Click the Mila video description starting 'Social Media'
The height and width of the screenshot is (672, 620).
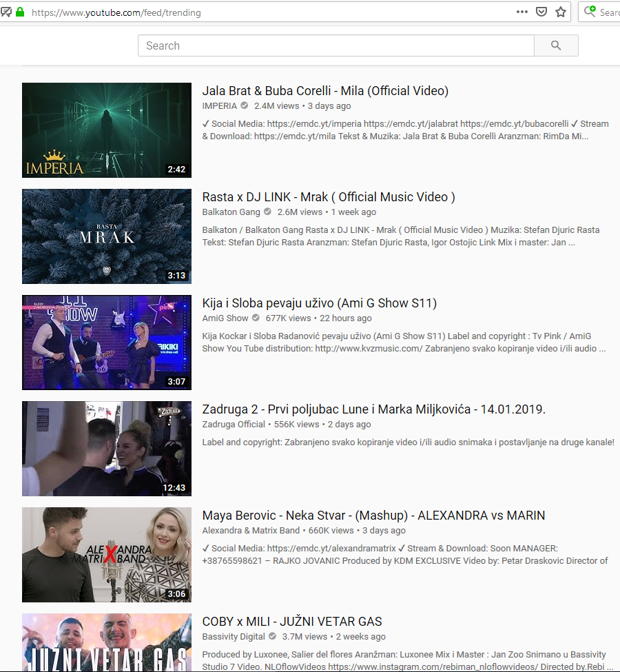[405, 130]
